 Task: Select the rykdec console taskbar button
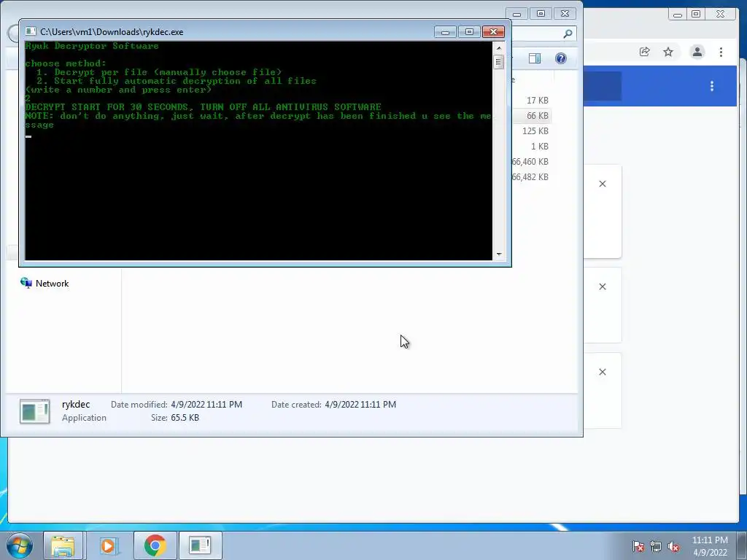coord(200,545)
